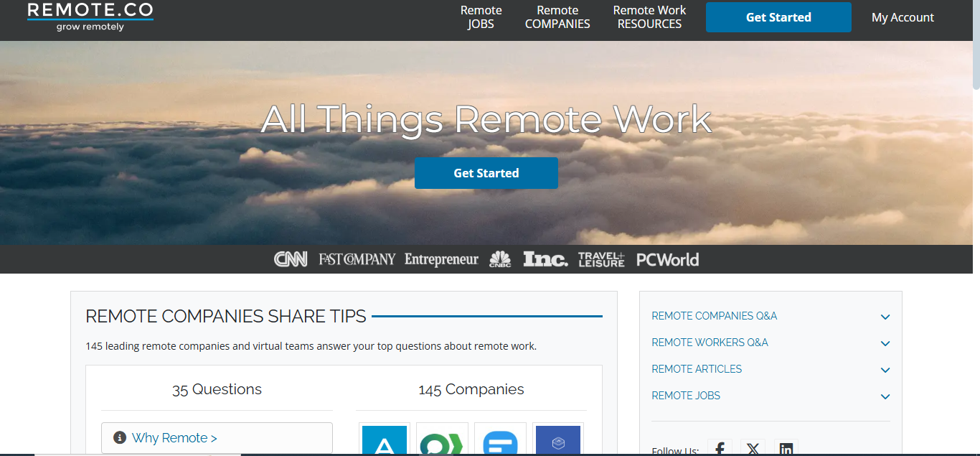Open Remote Workers Q&A sidebar link
The height and width of the screenshot is (456, 980).
point(710,343)
